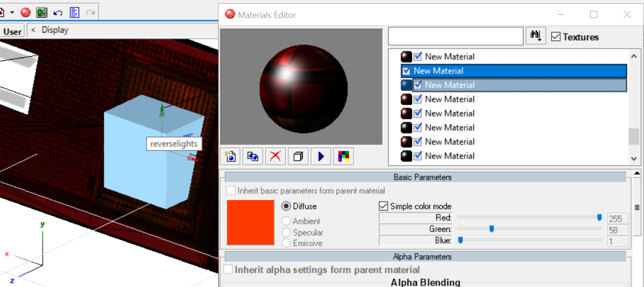Screen dimensions: 644x287
Task: Click the Red value field showing 255
Action: [618, 218]
